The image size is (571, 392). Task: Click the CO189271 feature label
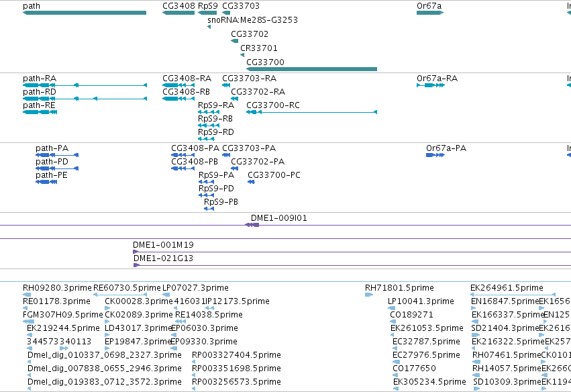413,315
